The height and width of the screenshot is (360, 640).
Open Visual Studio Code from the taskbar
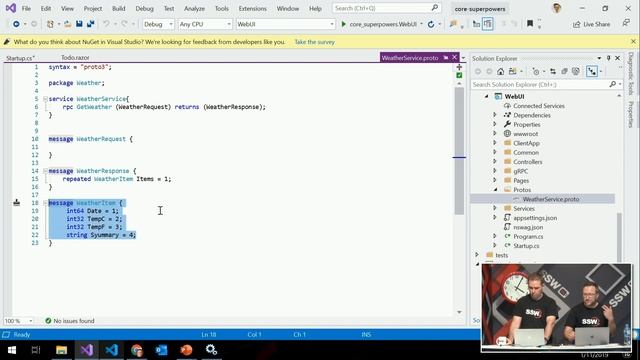click(x=111, y=350)
